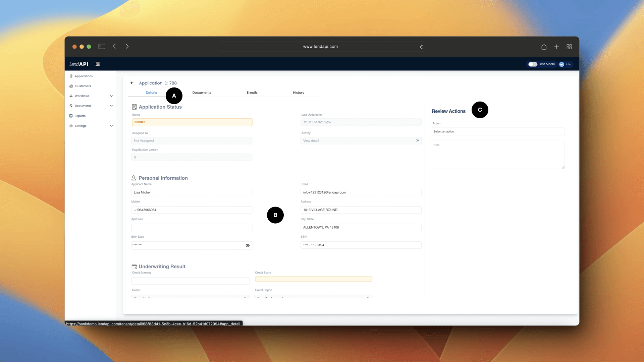Screen dimensions: 644x362
Task: Expand the Workflows menu chevron
Action: (x=111, y=96)
